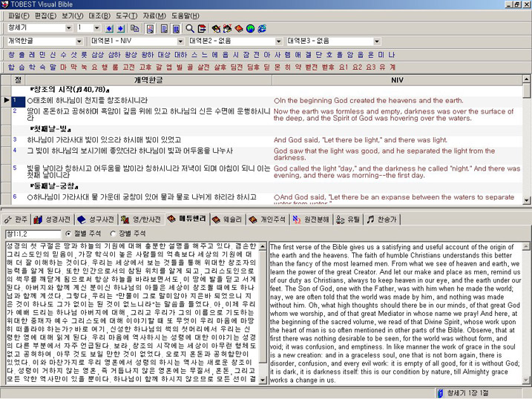532x399 pixels.
Task: Select verse number 3 in the table
Action: [15, 139]
